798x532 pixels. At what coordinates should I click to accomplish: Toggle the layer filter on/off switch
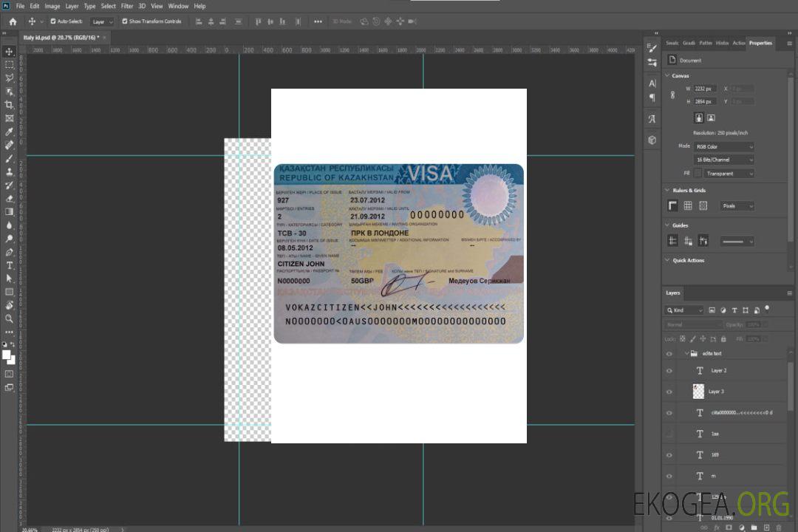click(767, 309)
